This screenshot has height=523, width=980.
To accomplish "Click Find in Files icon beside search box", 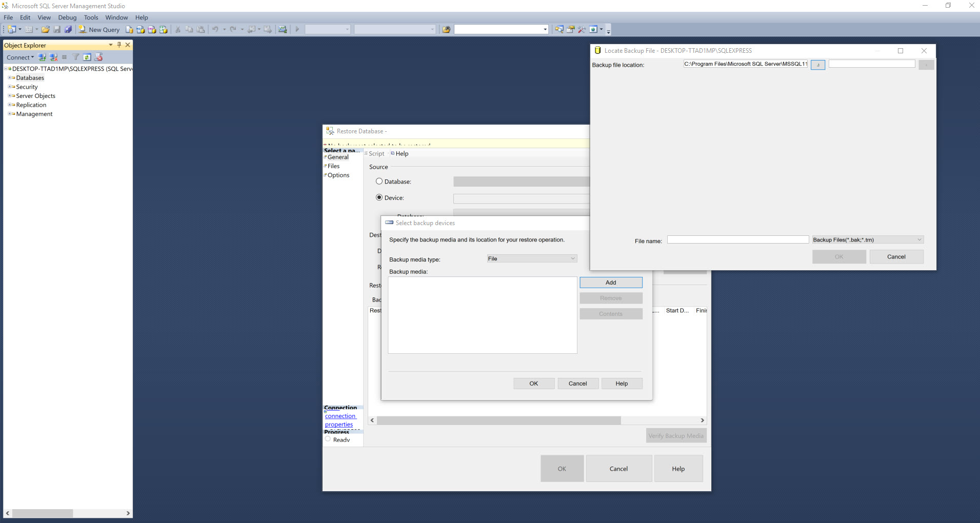I will [446, 30].
